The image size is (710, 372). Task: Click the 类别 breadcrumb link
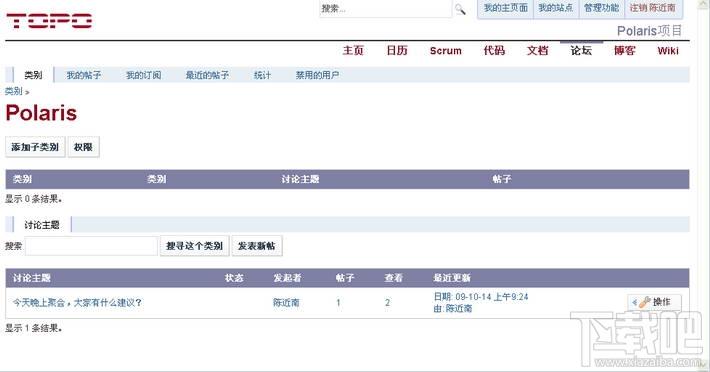(x=14, y=91)
